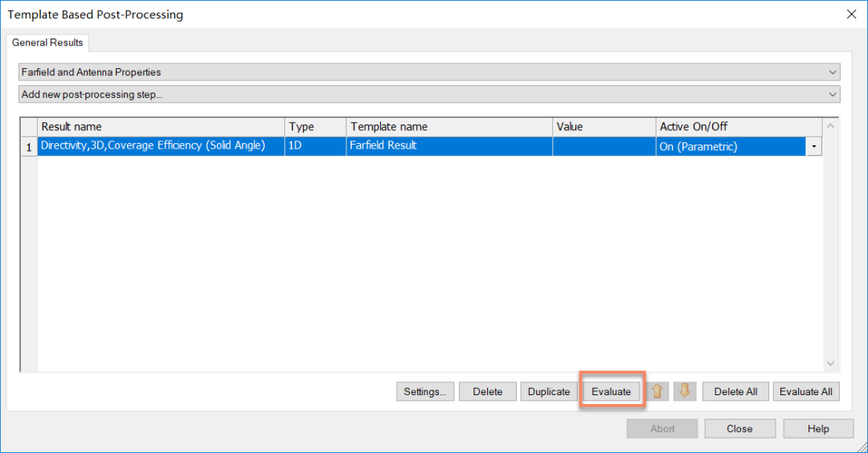Delete All result templates
The width and height of the screenshot is (868, 453).
click(x=735, y=392)
